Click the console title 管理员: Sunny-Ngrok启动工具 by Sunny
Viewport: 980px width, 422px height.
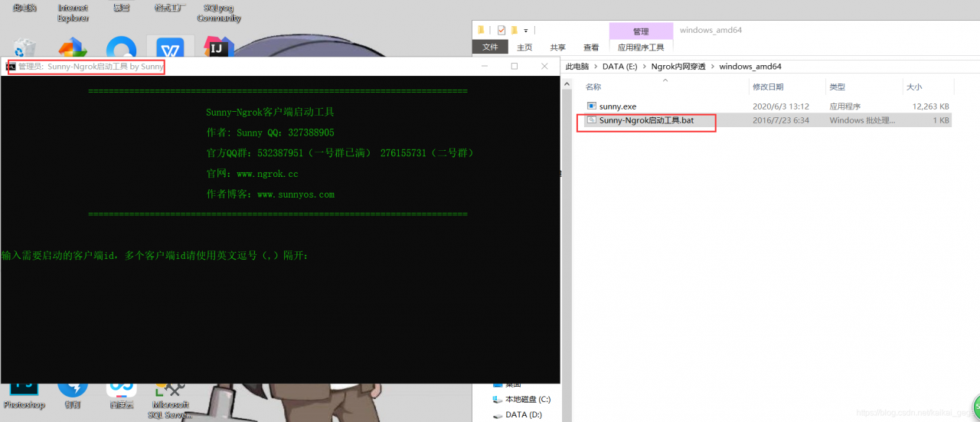pos(91,67)
